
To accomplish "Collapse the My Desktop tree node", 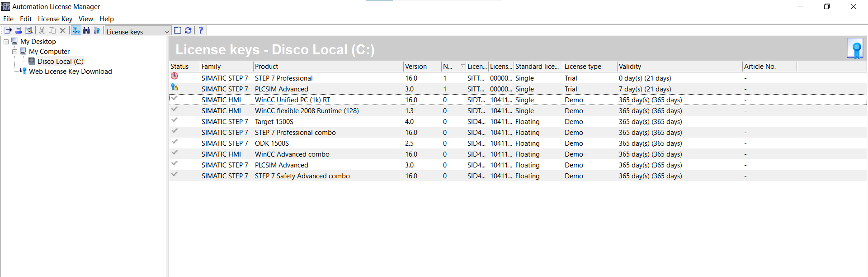I will (6, 42).
